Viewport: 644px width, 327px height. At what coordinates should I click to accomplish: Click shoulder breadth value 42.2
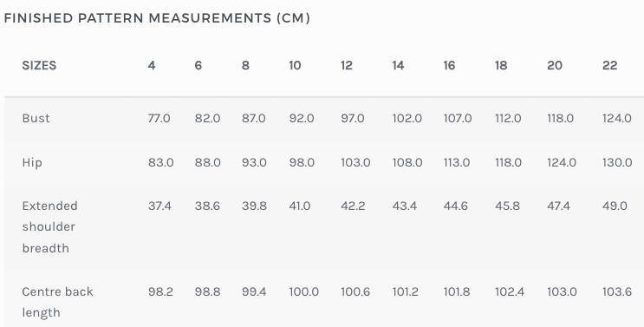pos(353,206)
